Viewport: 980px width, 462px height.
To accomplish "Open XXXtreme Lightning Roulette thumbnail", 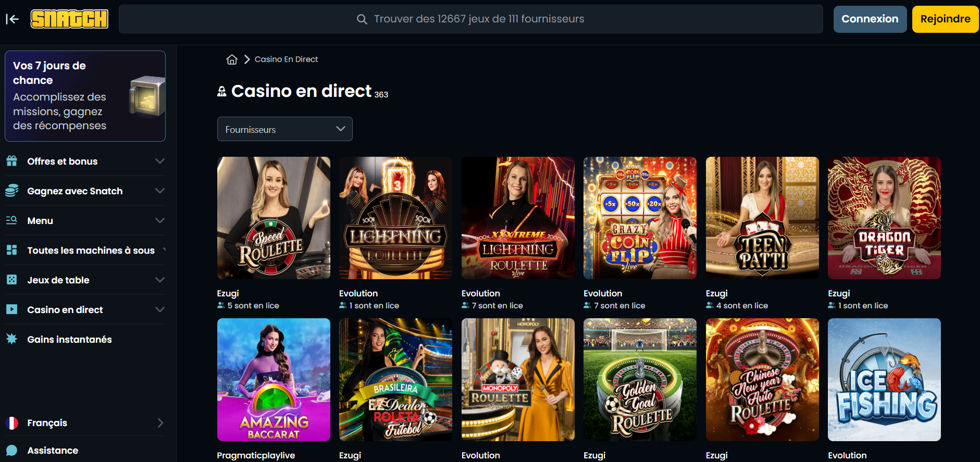I will [518, 218].
